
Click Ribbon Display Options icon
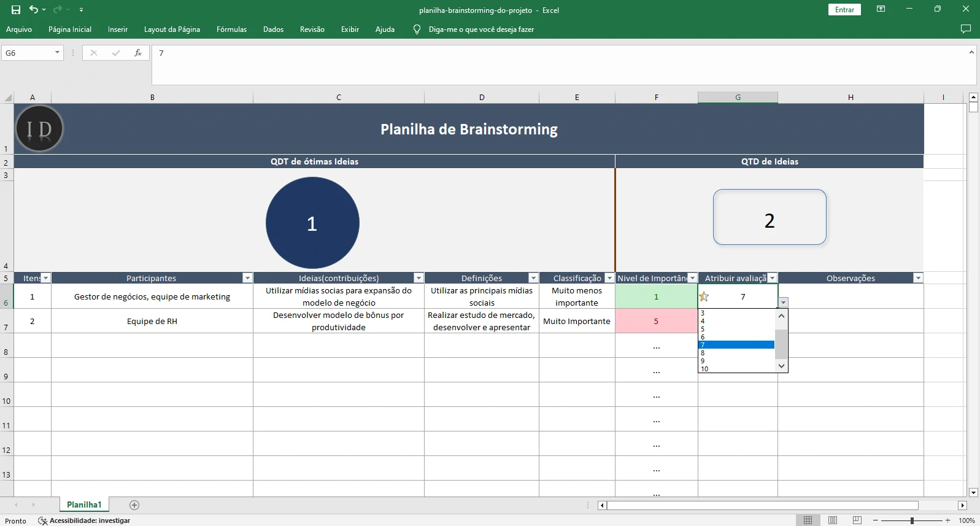click(x=881, y=9)
